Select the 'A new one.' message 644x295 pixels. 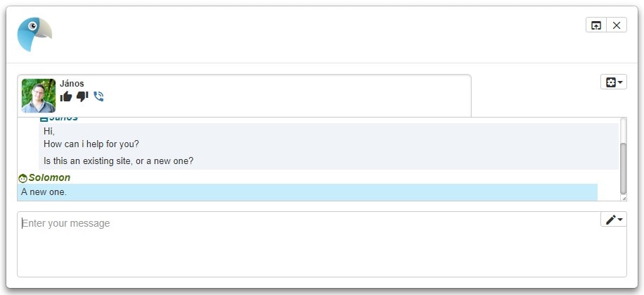[307, 192]
